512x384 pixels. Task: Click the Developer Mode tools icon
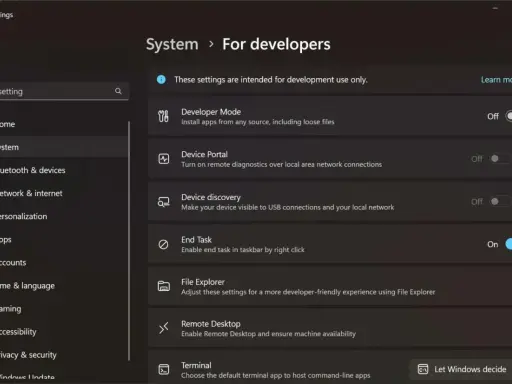click(x=163, y=116)
